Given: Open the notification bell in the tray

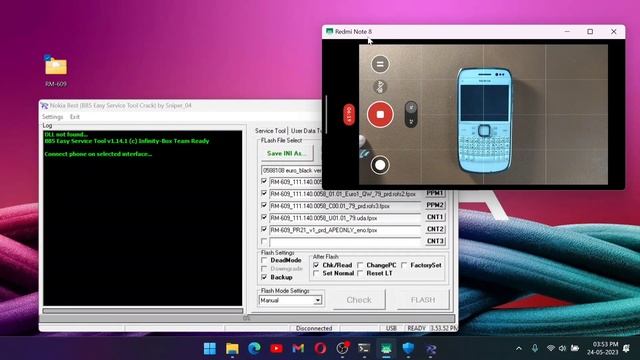Looking at the screenshot, I should 626,349.
